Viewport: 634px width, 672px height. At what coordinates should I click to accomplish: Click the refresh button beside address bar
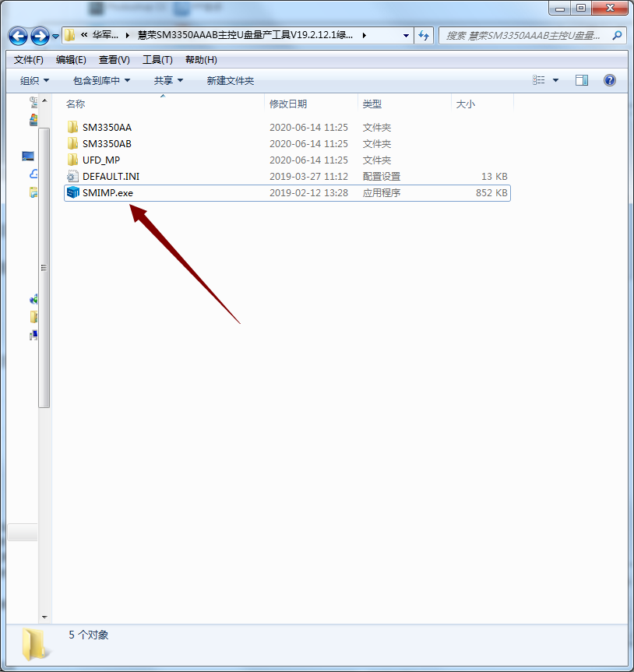pyautogui.click(x=424, y=36)
